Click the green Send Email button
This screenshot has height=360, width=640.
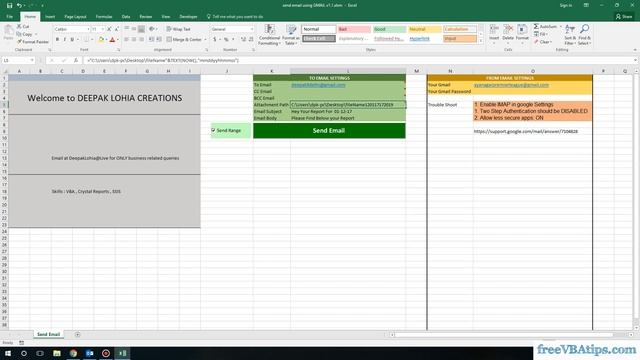pos(329,131)
